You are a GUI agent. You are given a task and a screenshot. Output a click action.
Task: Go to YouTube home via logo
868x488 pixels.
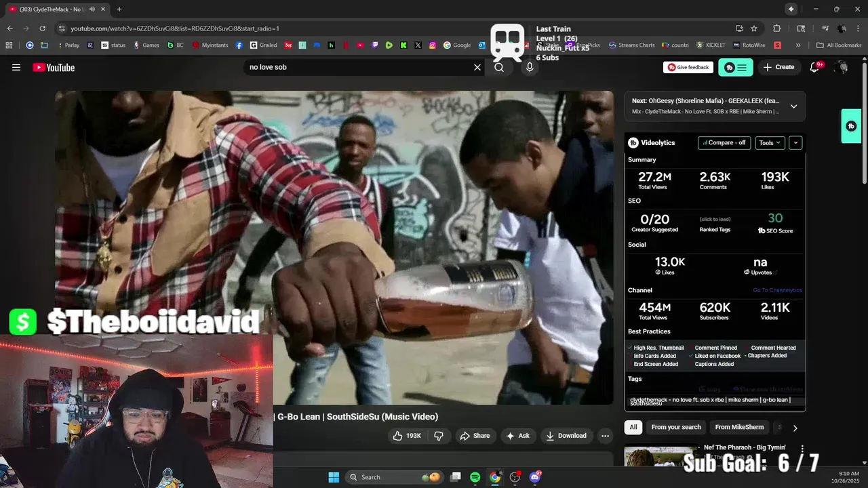(x=54, y=67)
